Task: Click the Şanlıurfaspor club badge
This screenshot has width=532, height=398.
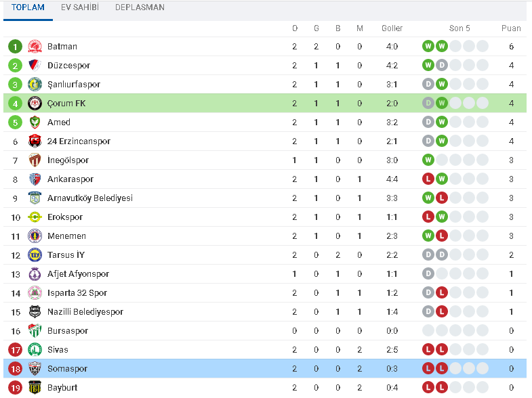Action: pyautogui.click(x=35, y=85)
